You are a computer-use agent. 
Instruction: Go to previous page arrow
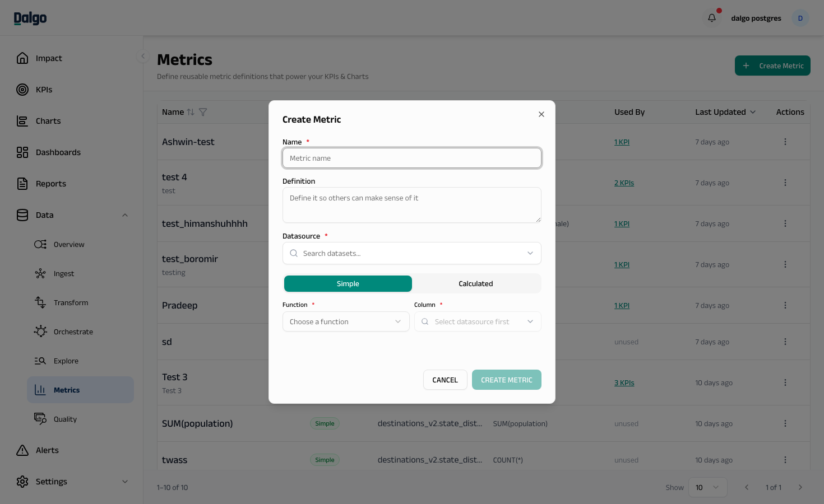click(747, 487)
